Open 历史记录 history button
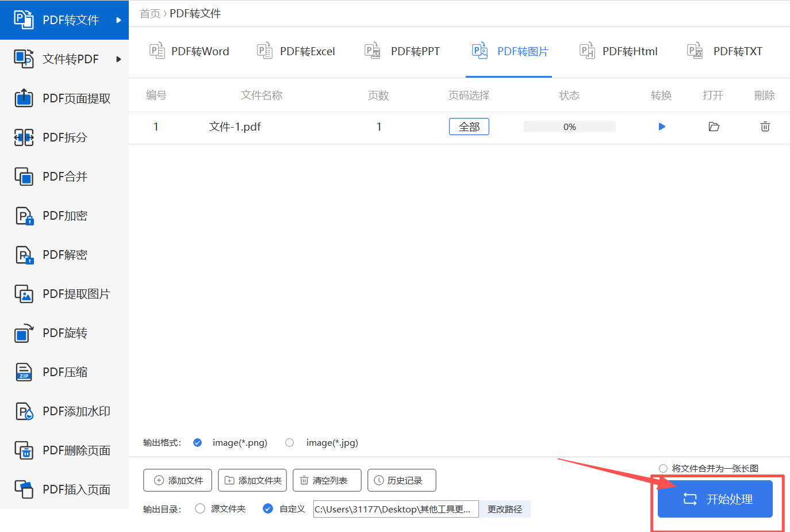790x532 pixels. tap(402, 480)
